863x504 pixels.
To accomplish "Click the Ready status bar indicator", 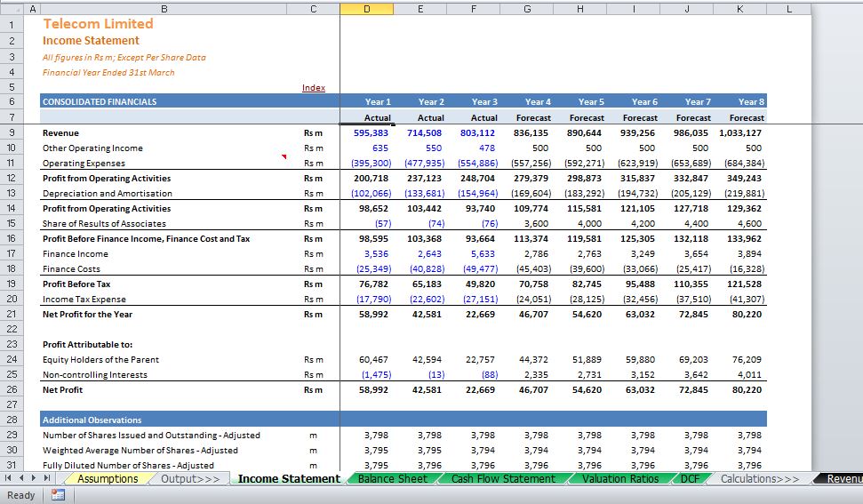I will (21, 495).
